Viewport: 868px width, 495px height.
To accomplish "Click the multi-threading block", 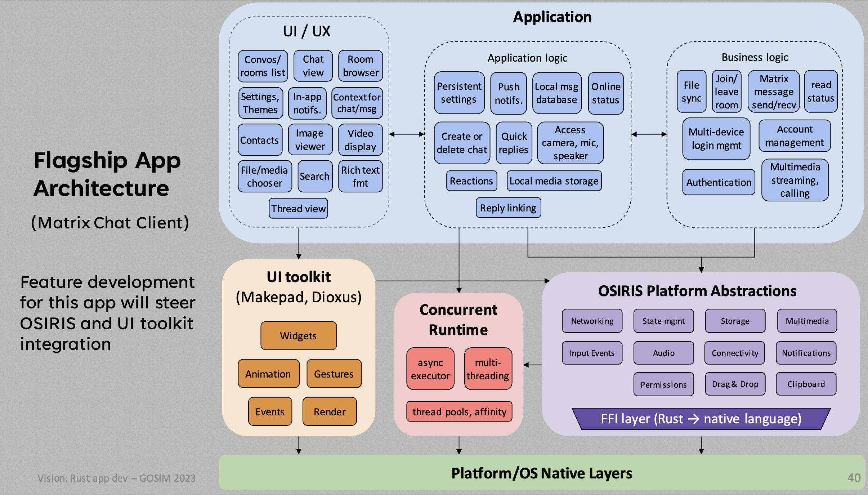I will [x=488, y=369].
